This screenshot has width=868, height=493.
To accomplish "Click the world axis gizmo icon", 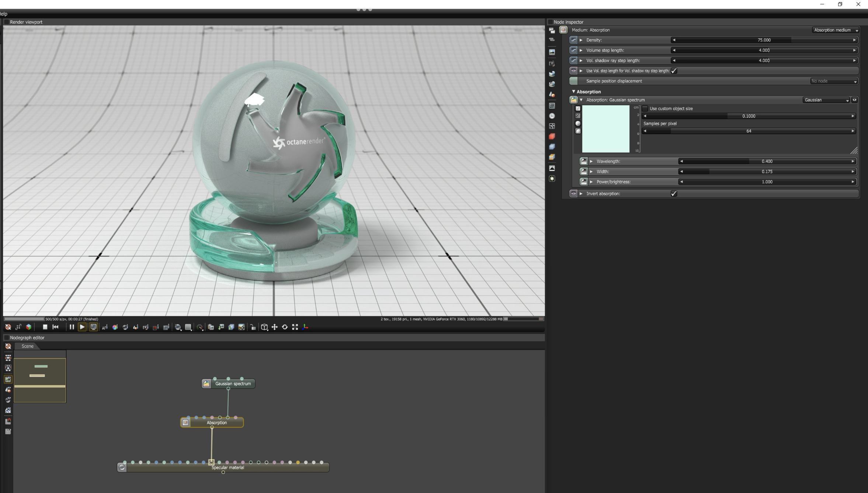I will pos(305,327).
